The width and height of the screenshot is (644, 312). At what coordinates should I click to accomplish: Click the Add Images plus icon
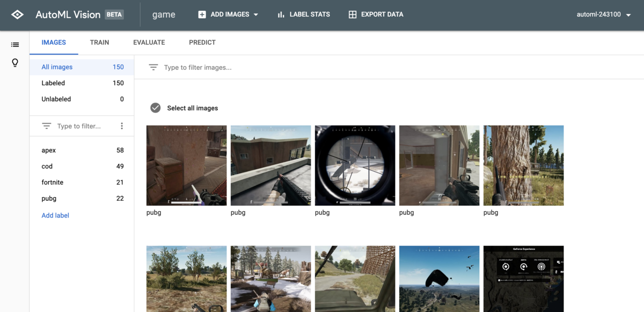click(x=202, y=14)
